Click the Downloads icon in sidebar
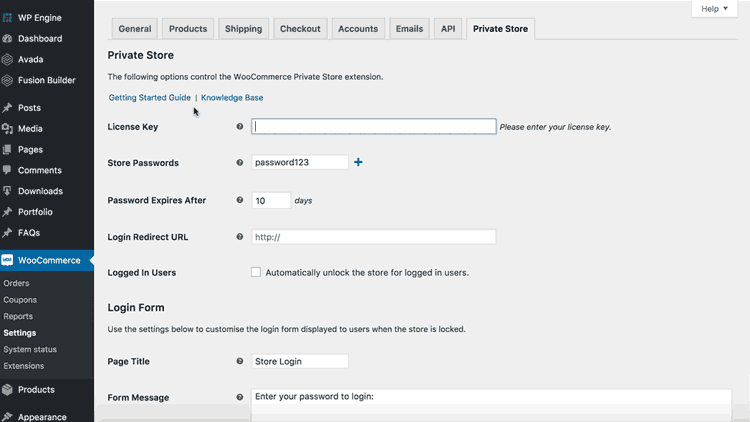Image resolution: width=750 pixels, height=422 pixels. pyautogui.click(x=7, y=191)
